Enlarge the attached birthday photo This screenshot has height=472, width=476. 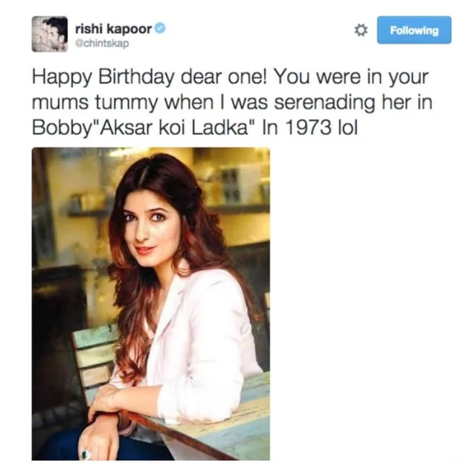coord(151,304)
